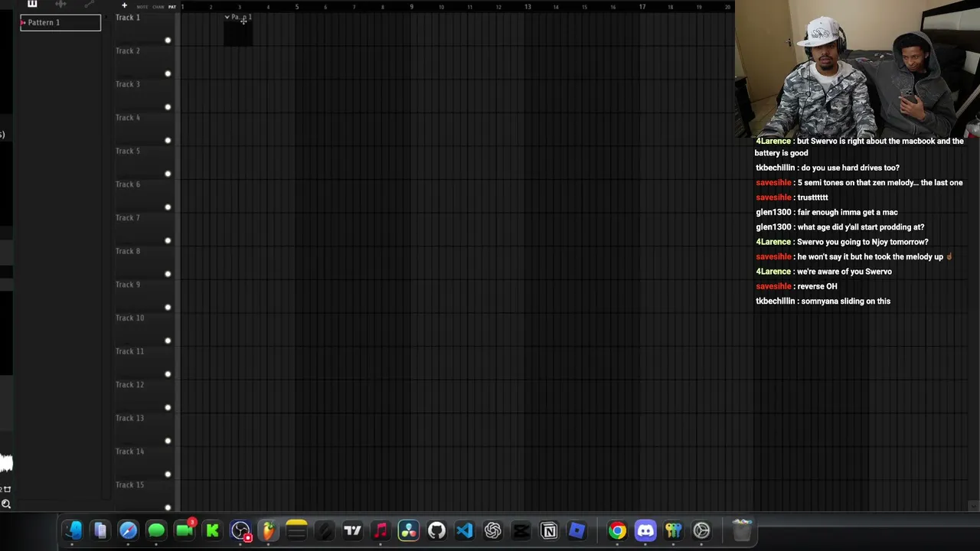The width and height of the screenshot is (980, 551).
Task: Open Roblox Studio from the dock
Action: tap(577, 530)
